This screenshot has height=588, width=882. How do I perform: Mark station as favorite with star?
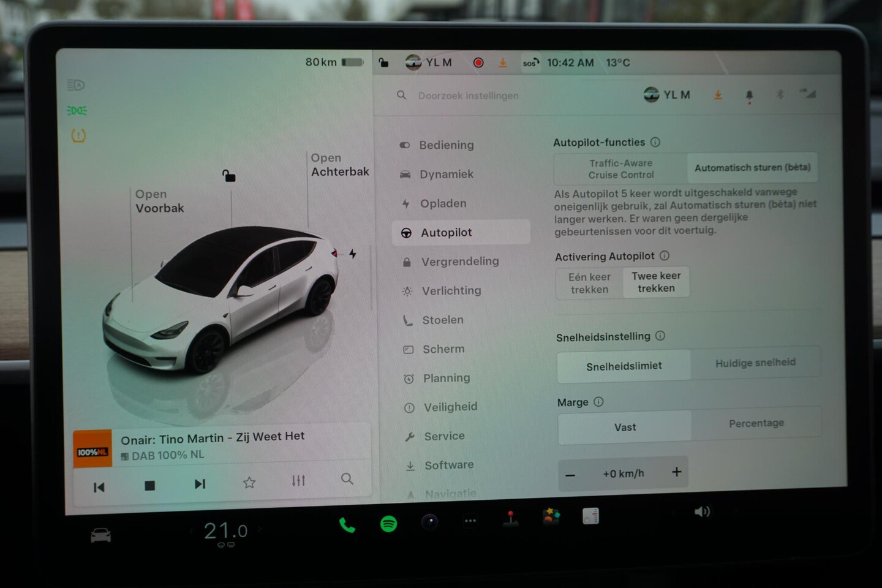point(249,483)
